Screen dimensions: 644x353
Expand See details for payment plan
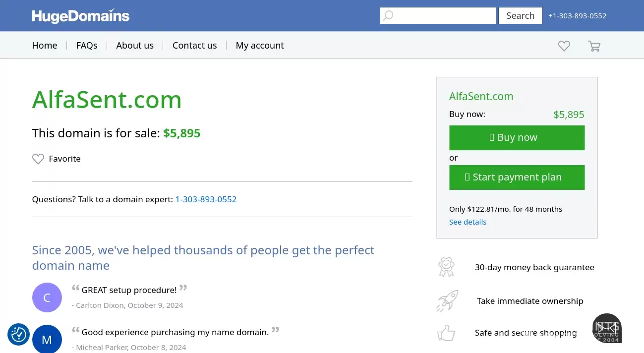pos(468,222)
